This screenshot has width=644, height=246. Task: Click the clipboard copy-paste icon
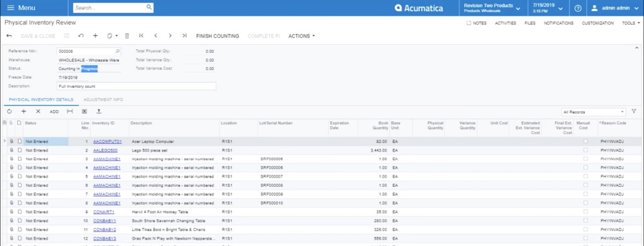(109, 36)
